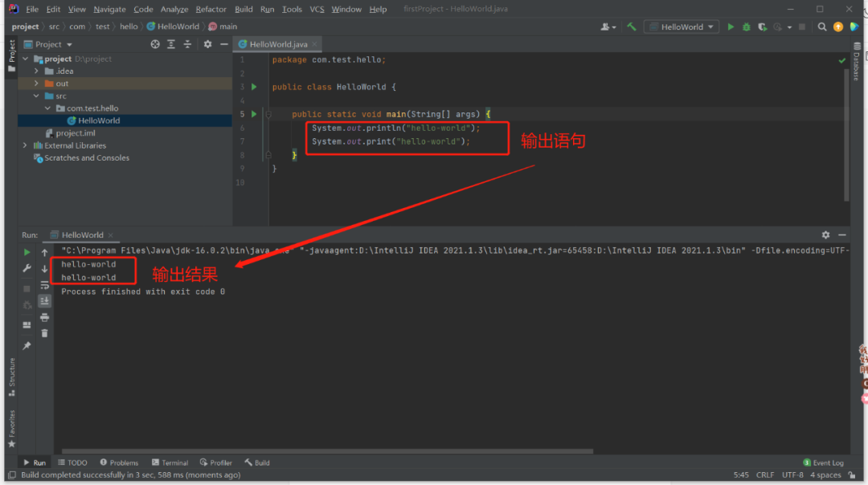868x485 pixels.
Task: Build project using the hammer icon
Action: click(632, 26)
